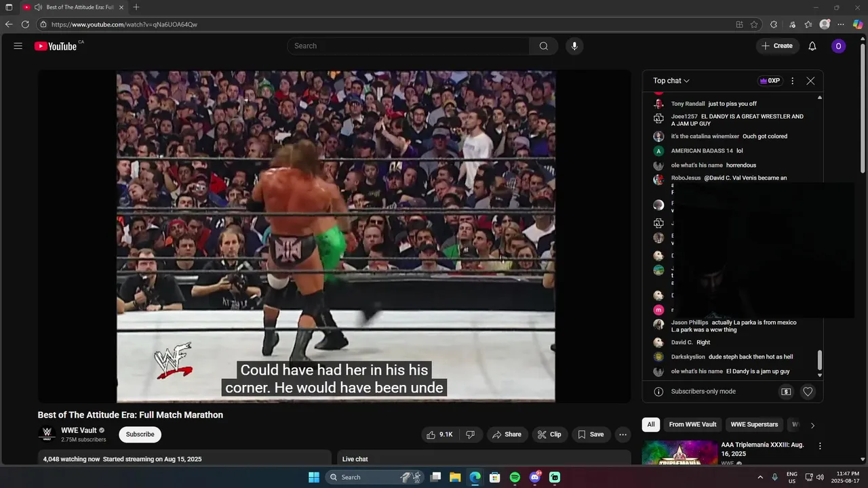Reload the page
The height and width of the screenshot is (488, 868).
click(x=26, y=24)
